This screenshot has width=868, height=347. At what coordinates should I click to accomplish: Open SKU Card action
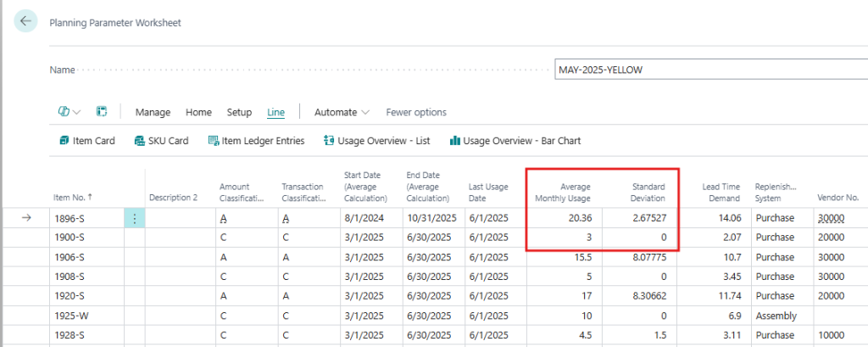coord(162,141)
